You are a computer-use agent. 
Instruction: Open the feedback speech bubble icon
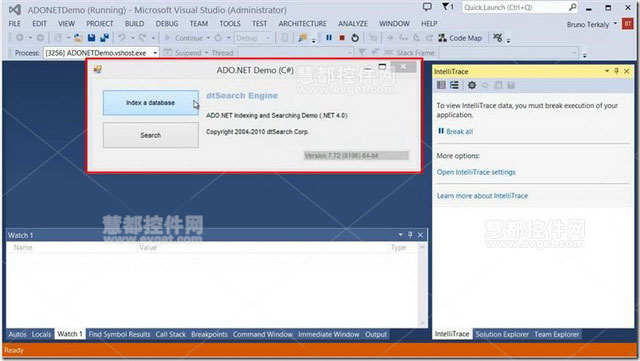pos(427,7)
